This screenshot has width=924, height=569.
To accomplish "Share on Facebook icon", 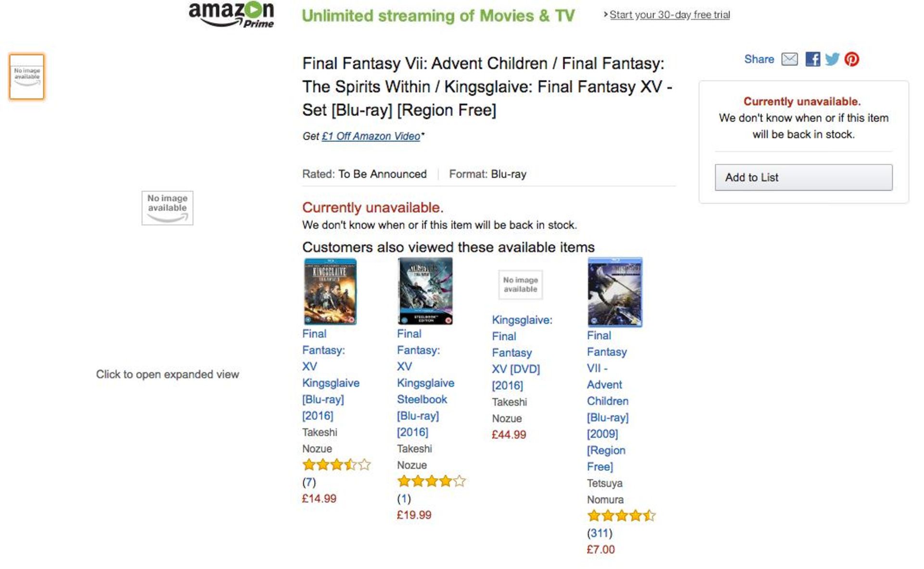I will pos(812,59).
